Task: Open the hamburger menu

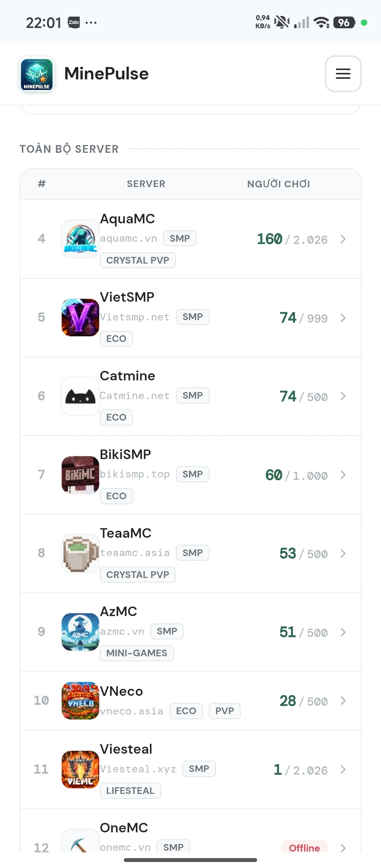Action: [343, 74]
